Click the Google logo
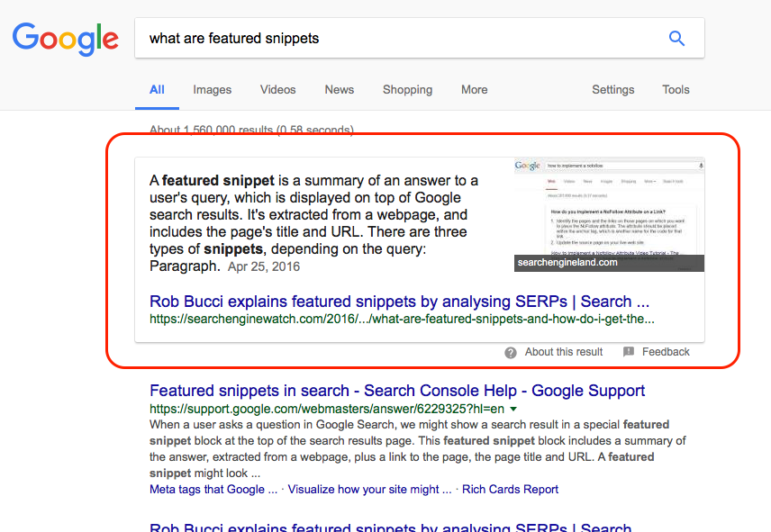 (x=66, y=39)
